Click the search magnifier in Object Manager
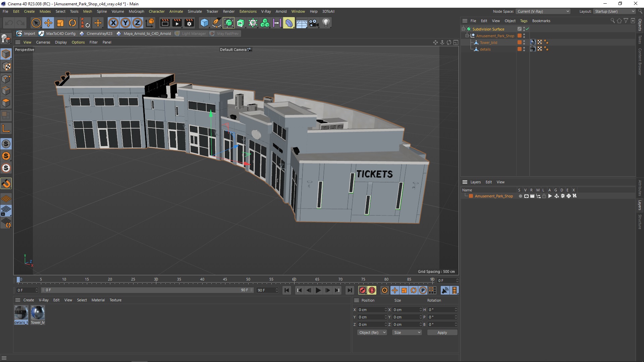Viewport: 644px width, 362px height. pyautogui.click(x=612, y=21)
